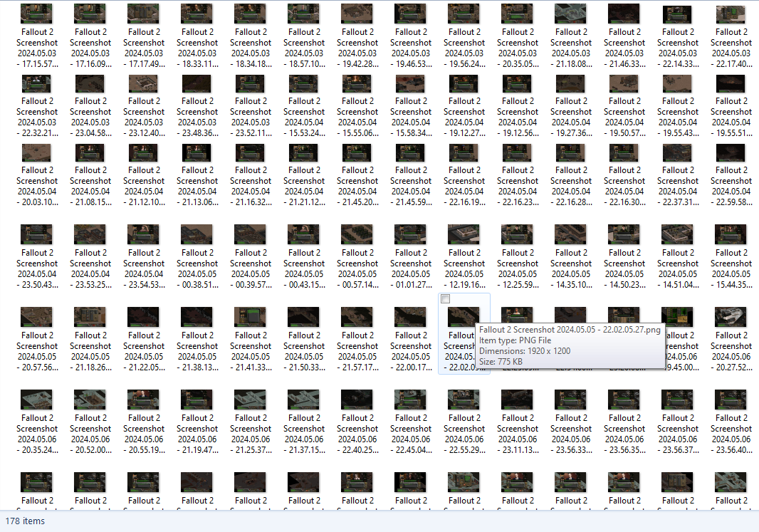Image resolution: width=759 pixels, height=532 pixels.
Task: Click file name ending 2024.05.05 - 20.57.56
Action: click(x=37, y=351)
